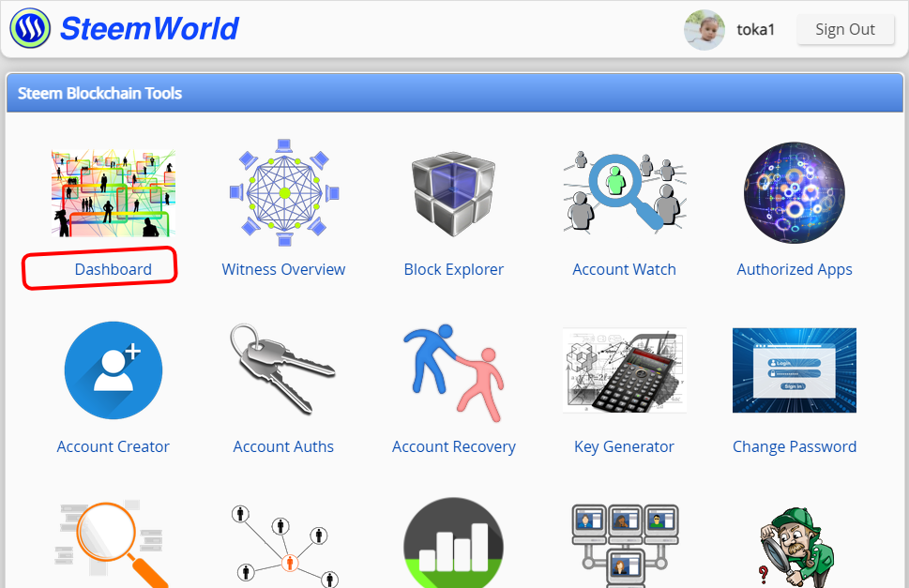
Task: Click the Account Recovery helping figures icon
Action: click(453, 372)
